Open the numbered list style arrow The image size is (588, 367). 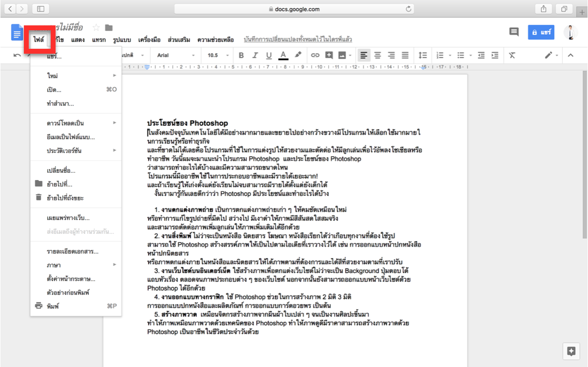coord(450,55)
